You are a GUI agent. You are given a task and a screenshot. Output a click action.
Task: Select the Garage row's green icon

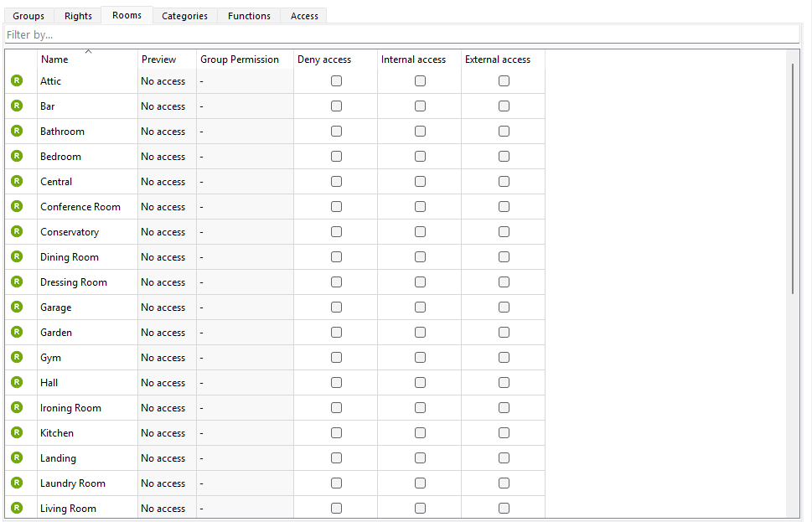click(17, 308)
